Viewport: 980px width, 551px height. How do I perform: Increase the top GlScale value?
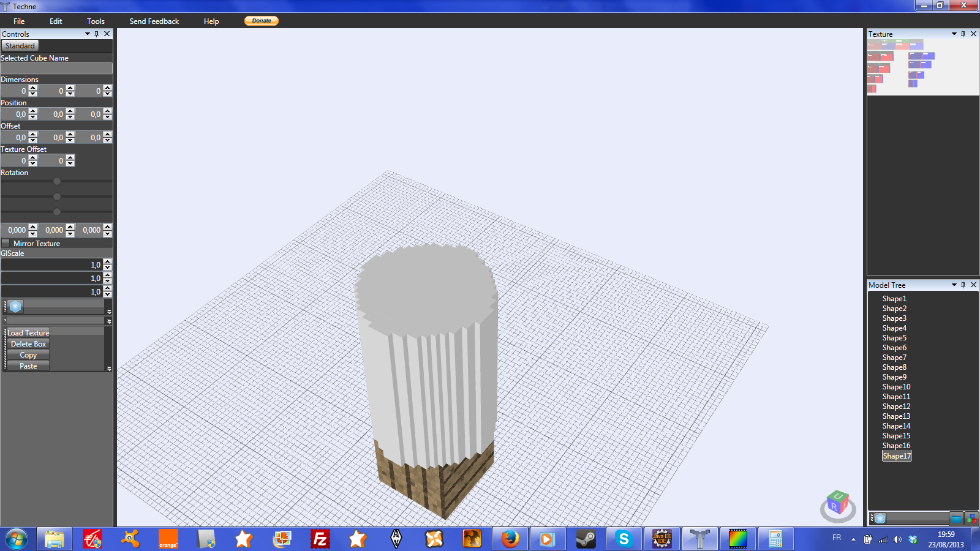point(108,262)
